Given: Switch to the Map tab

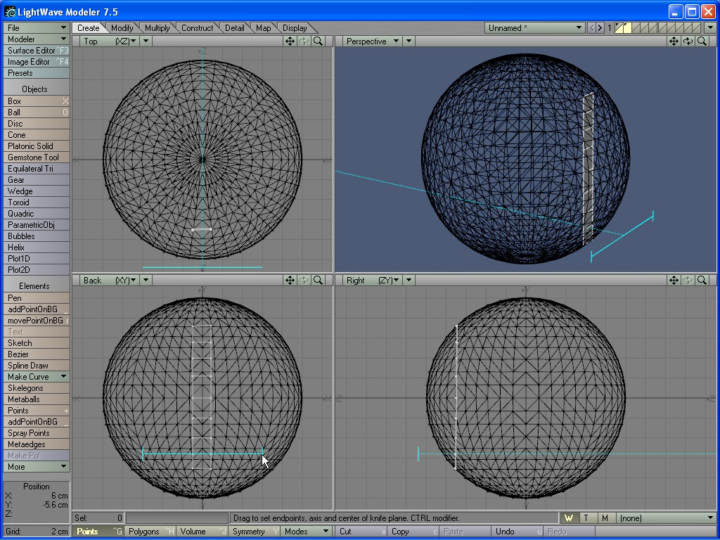Looking at the screenshot, I should point(264,28).
